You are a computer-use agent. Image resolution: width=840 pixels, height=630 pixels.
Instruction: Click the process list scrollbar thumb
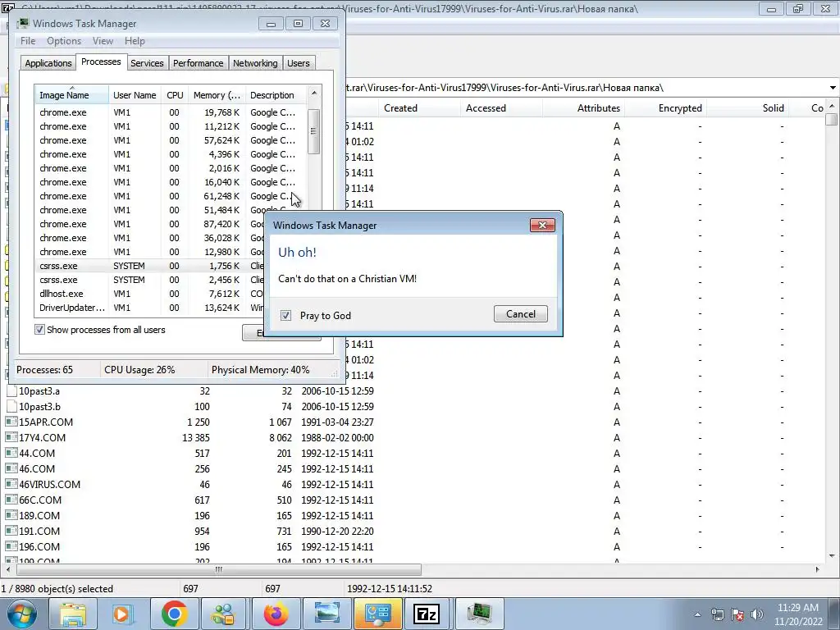(x=314, y=131)
